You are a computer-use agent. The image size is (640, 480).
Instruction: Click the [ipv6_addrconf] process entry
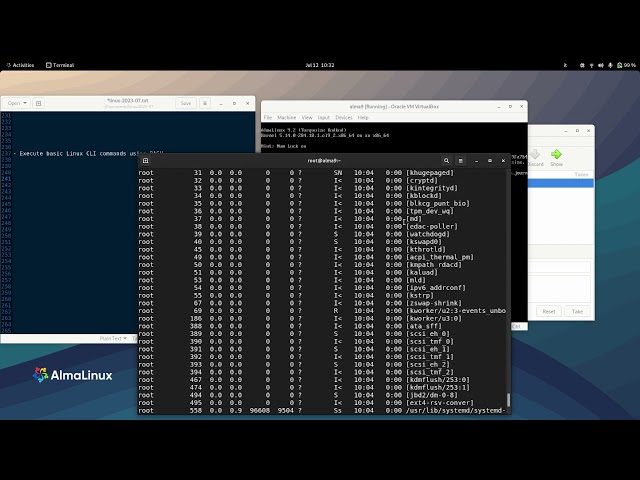(436, 288)
